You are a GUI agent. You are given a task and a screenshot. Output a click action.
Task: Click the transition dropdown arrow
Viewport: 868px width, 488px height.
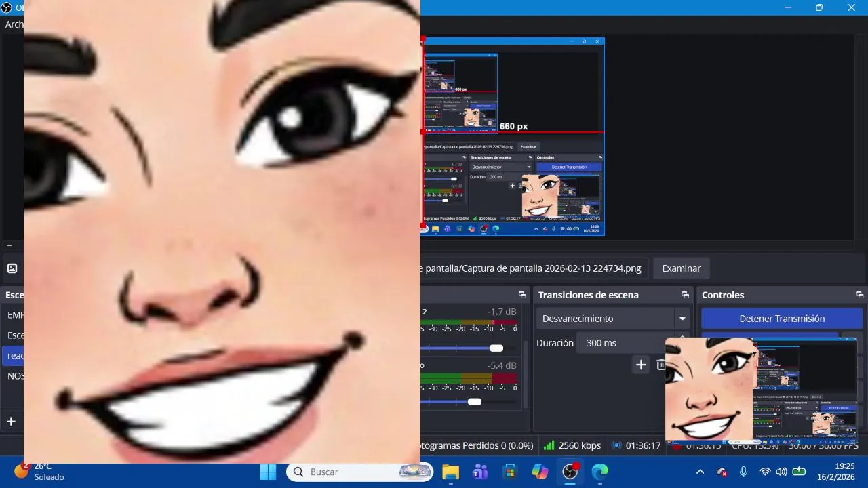pyautogui.click(x=682, y=319)
